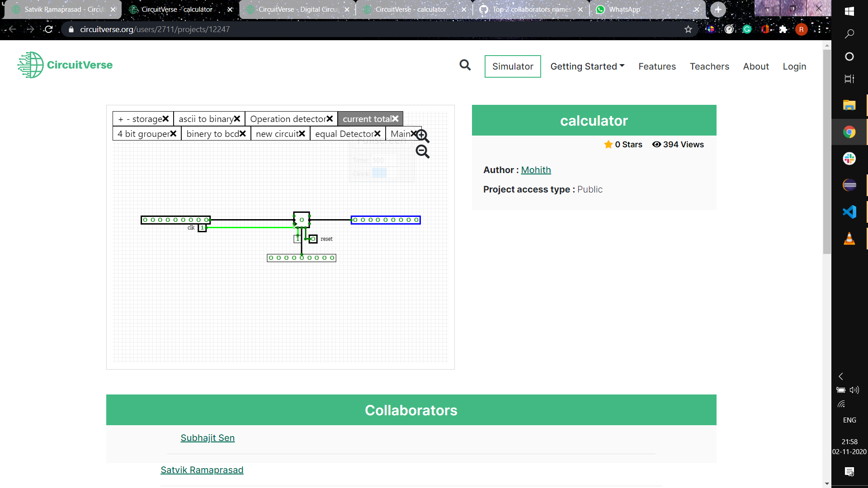Expand the Getting Started dropdown
Viewport: 868px width, 488px height.
[587, 66]
